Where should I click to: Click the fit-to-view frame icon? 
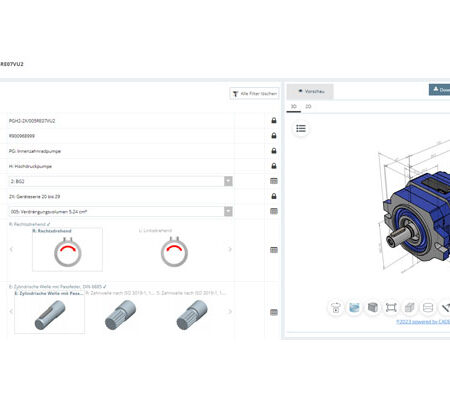391,307
